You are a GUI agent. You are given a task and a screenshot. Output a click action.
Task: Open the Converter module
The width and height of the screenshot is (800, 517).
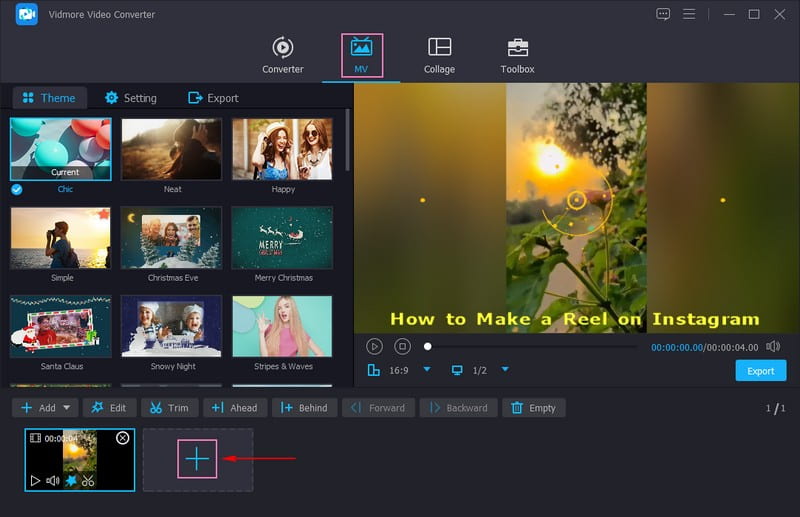[x=282, y=55]
